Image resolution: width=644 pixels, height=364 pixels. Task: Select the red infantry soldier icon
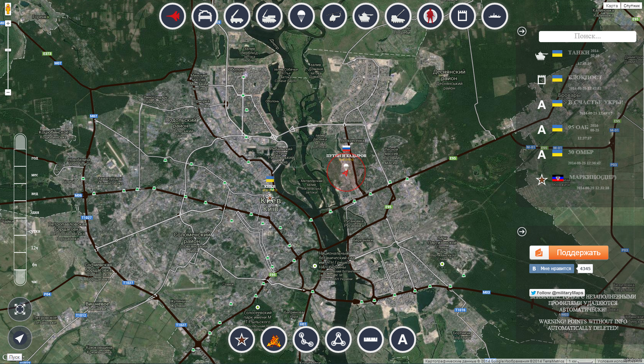(430, 16)
